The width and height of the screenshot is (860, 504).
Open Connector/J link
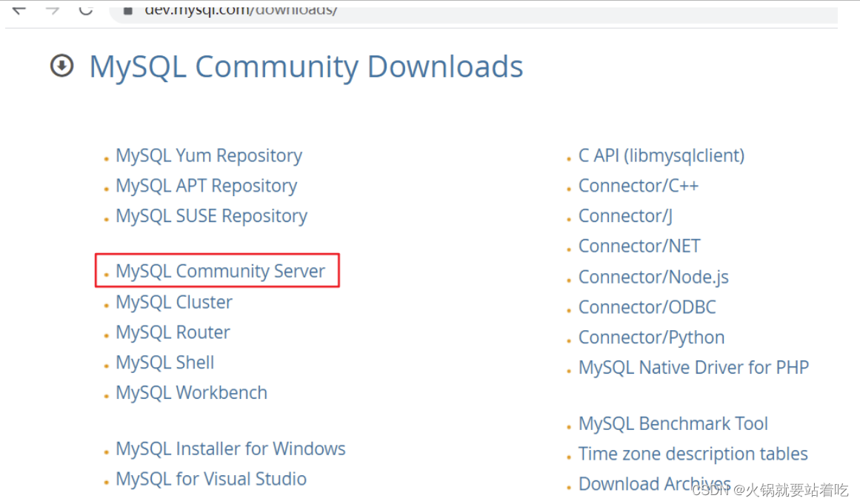[625, 216]
